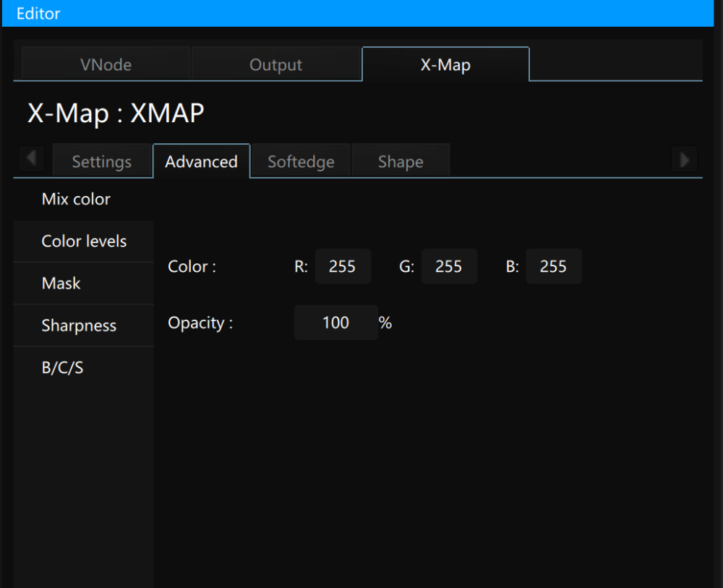Click the 'Color :' label
Screen dimensions: 723x588
click(192, 267)
